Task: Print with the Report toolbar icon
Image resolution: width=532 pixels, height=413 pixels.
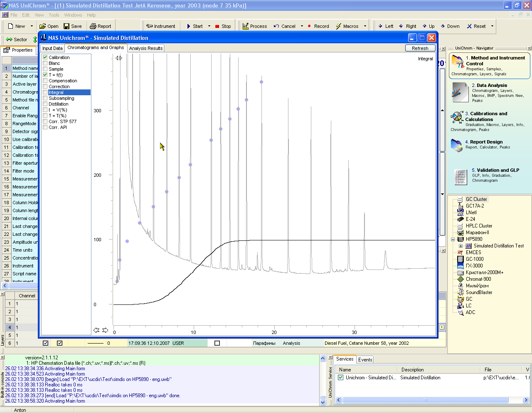Action: 93,26
